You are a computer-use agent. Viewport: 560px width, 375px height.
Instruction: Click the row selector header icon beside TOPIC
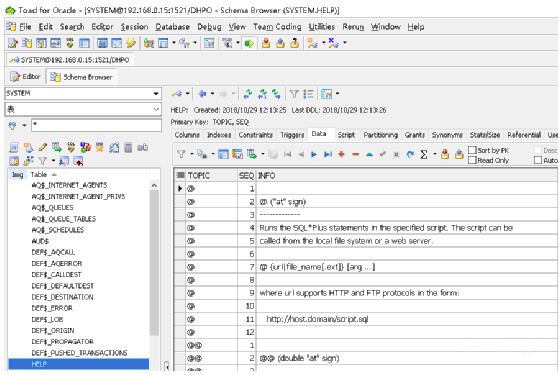coord(181,175)
